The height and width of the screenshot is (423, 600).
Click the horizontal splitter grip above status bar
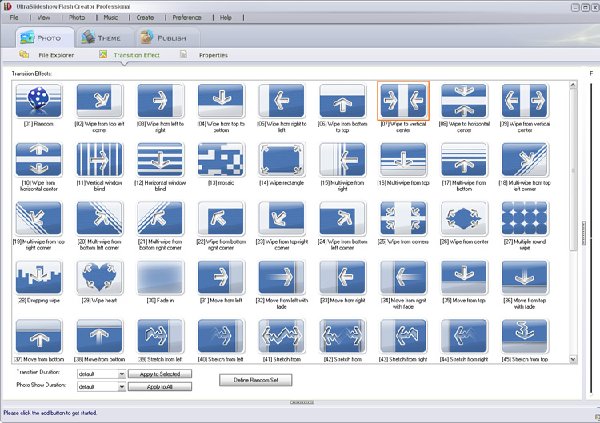click(x=302, y=402)
